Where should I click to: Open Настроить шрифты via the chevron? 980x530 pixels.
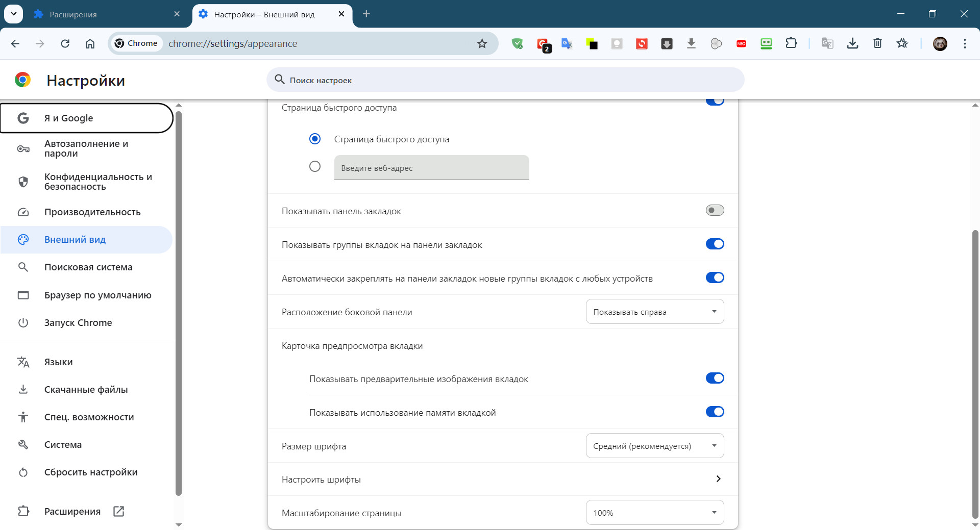tap(718, 479)
